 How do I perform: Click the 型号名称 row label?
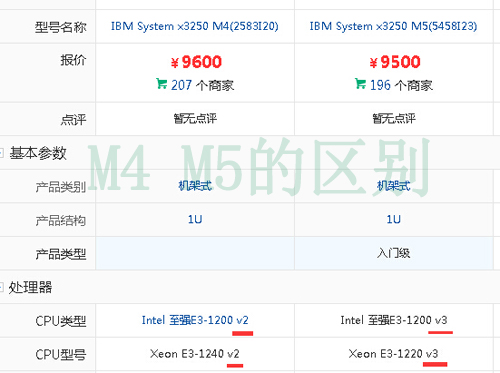(61, 27)
